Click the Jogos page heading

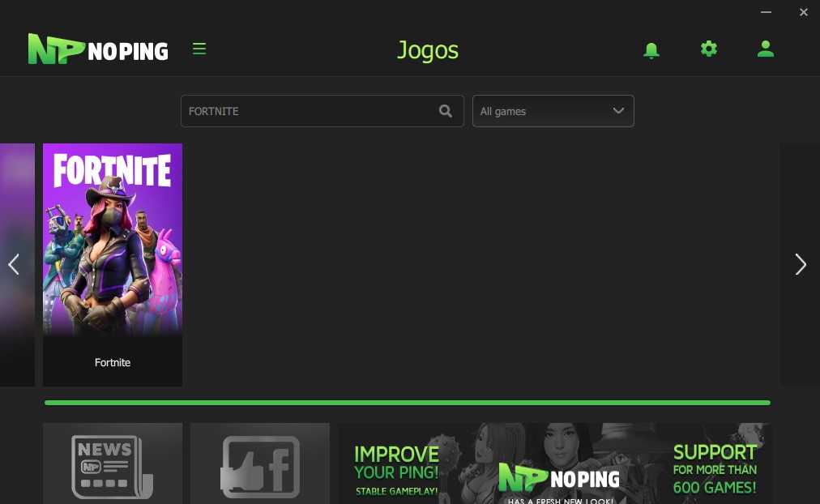click(x=428, y=51)
